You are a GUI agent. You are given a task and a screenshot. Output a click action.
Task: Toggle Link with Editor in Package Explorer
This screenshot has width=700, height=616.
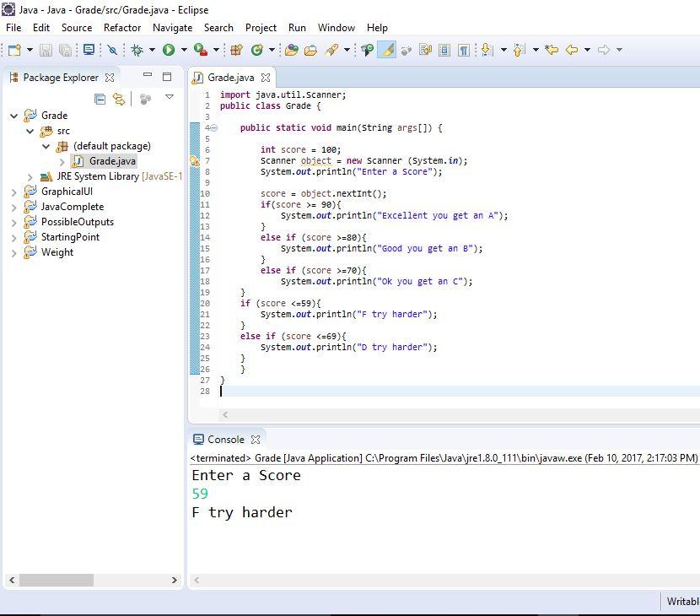coord(119,99)
